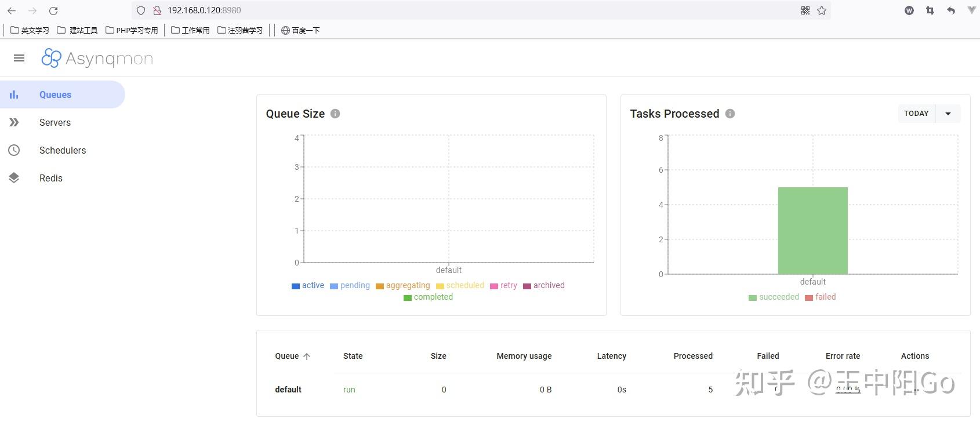Click the Queue Size info icon
Viewport: 980px width, 422px height.
[x=335, y=114]
